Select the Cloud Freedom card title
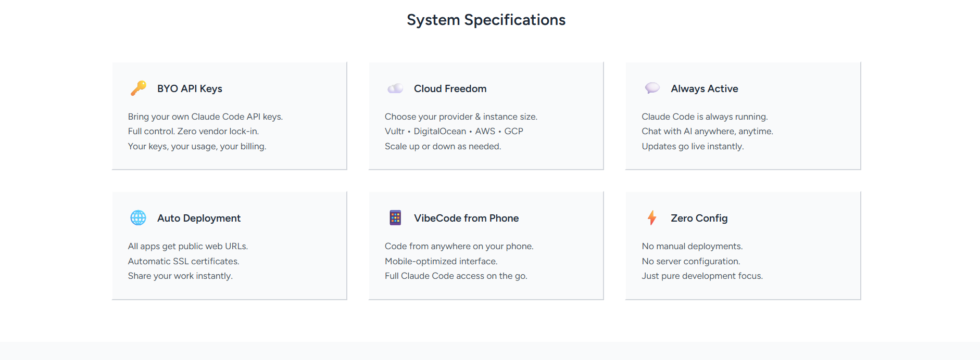The height and width of the screenshot is (360, 980). point(450,88)
